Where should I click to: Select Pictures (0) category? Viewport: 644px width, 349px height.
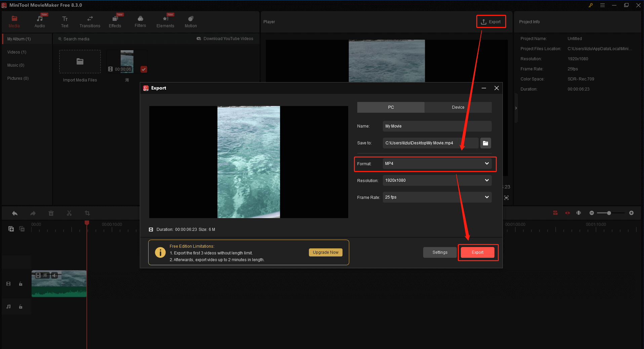click(x=18, y=78)
